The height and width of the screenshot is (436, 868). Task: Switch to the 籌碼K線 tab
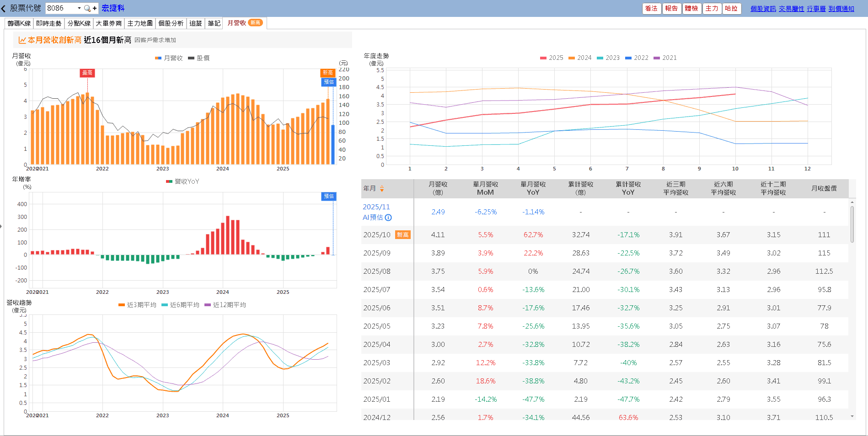[19, 23]
